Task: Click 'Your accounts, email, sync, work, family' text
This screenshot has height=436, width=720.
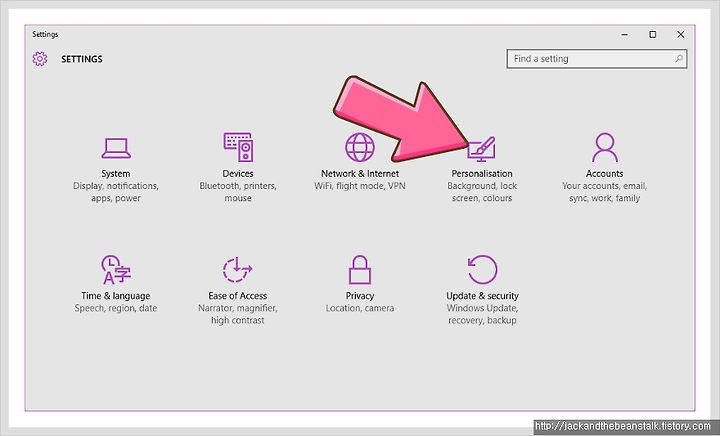Action: [x=604, y=192]
